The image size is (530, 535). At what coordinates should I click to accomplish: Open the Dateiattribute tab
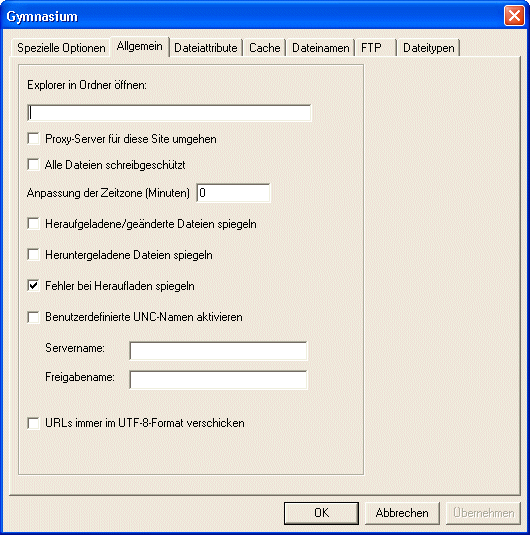coord(206,48)
